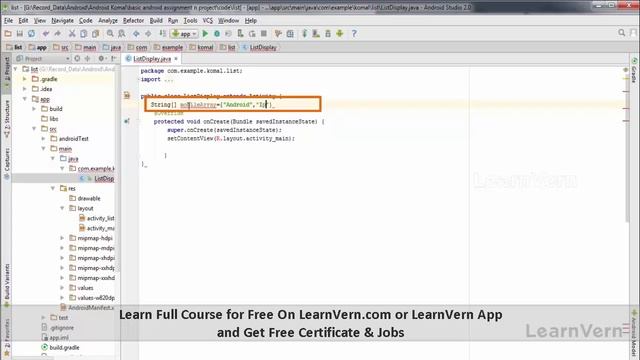This screenshot has height=360, width=640.
Task: Click the search everywhere magnifier icon
Action: (621, 33)
